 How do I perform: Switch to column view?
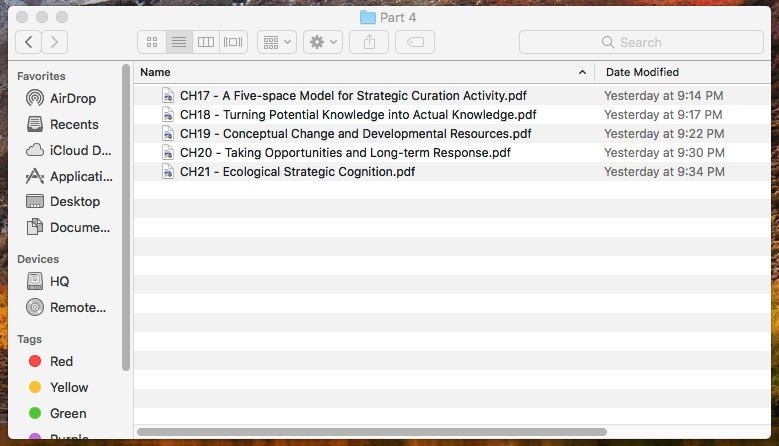click(x=206, y=42)
